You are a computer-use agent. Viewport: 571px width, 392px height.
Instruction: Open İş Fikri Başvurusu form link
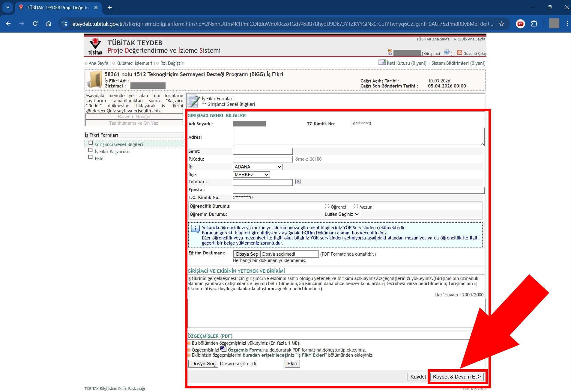click(x=112, y=152)
